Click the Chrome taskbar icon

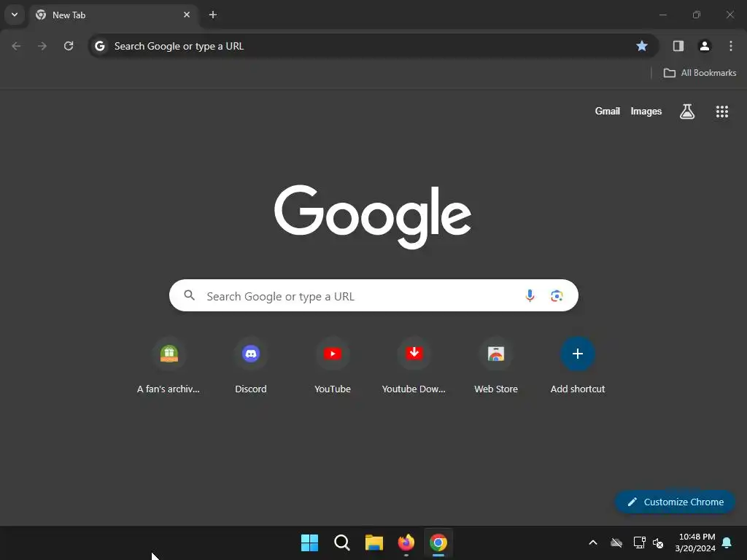pos(438,542)
